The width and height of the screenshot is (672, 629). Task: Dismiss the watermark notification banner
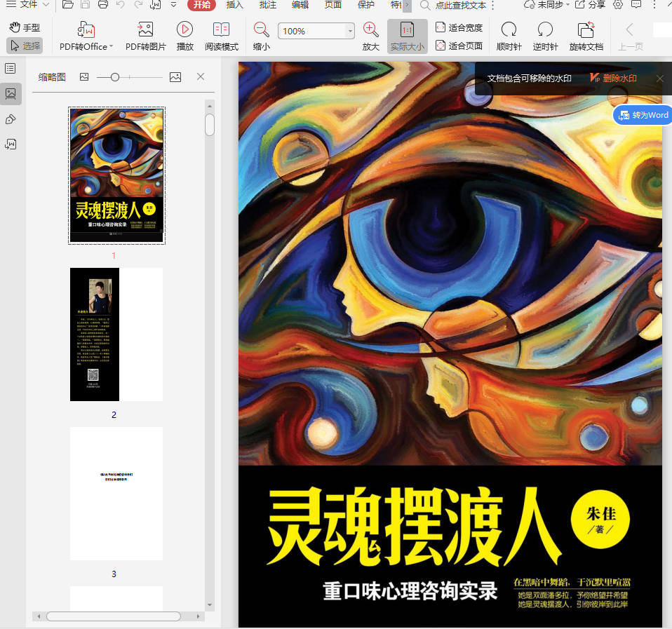pos(660,79)
